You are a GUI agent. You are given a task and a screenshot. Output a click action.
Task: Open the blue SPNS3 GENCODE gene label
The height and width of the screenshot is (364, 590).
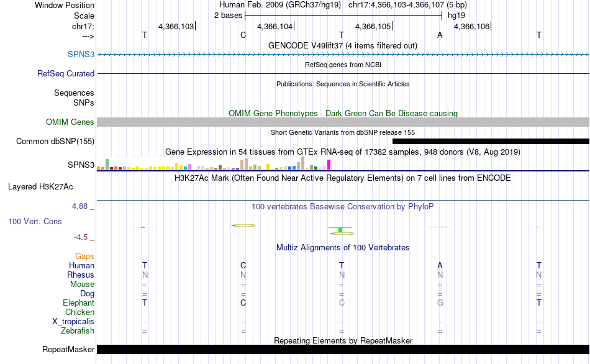81,54
